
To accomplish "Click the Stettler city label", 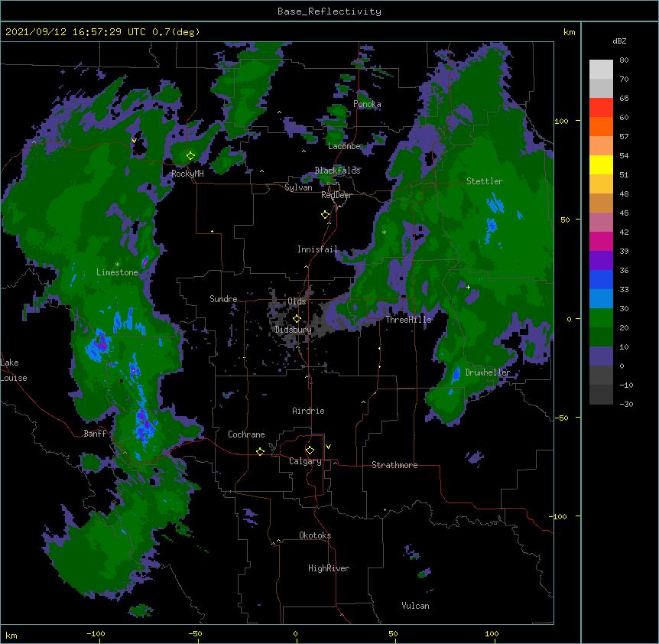I will pos(485,181).
